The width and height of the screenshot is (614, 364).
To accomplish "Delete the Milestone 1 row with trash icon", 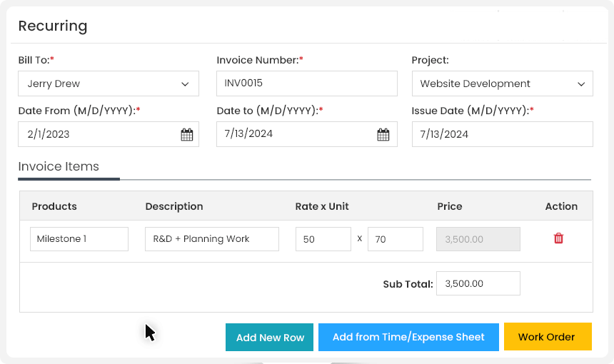I will (x=558, y=238).
